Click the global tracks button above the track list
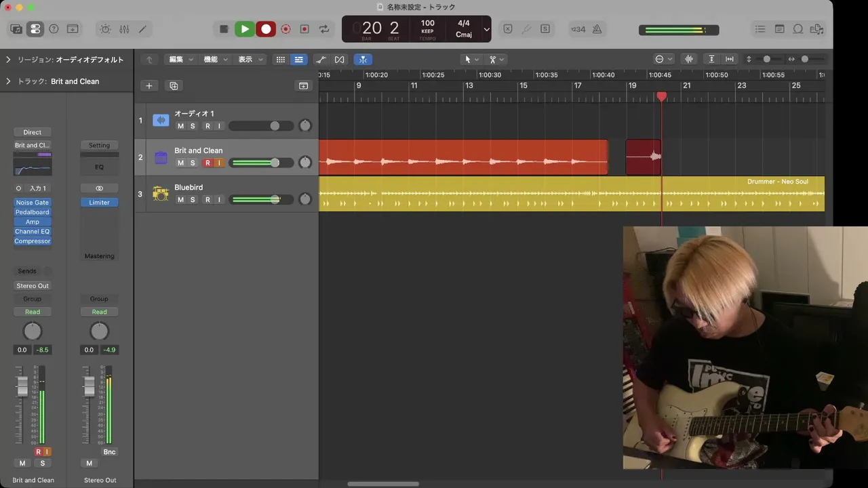This screenshot has width=868, height=488. click(x=303, y=86)
